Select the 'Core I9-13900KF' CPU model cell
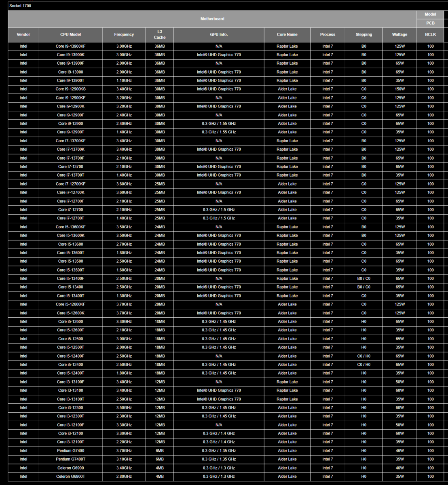Image resolution: width=448 pixels, height=485 pixels. [71, 46]
